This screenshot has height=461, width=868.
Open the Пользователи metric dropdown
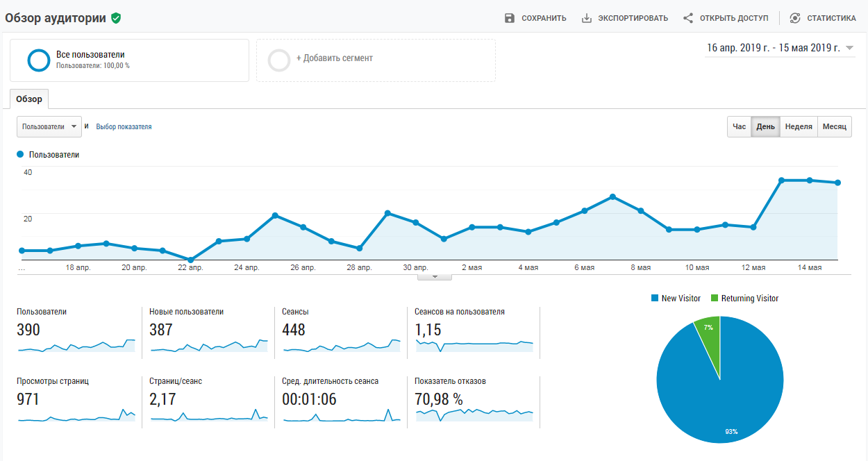tap(49, 127)
